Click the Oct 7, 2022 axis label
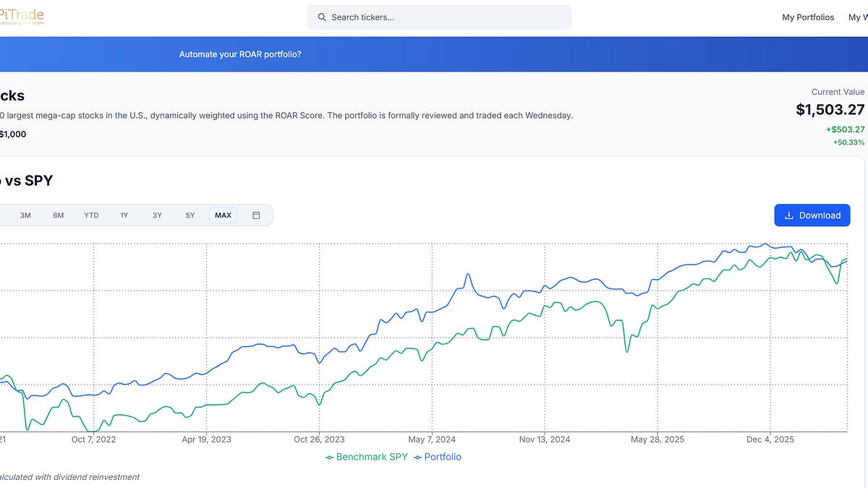 coord(94,439)
